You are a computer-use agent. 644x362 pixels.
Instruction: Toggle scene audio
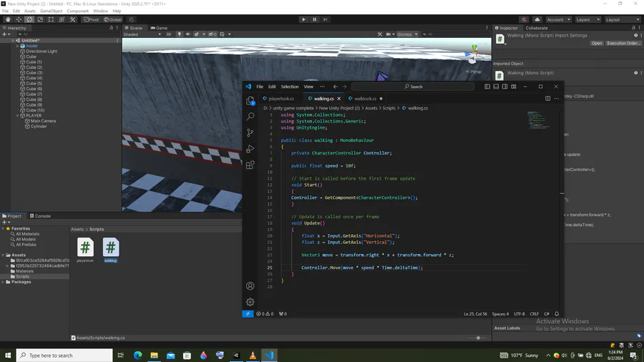click(x=187, y=34)
